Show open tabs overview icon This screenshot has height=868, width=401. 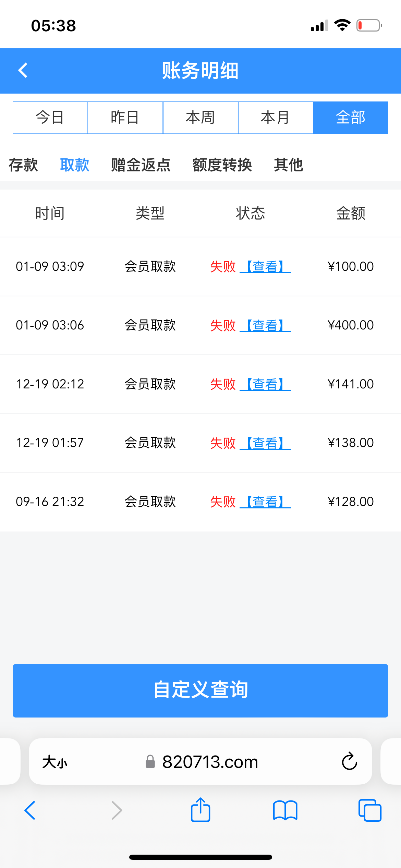tap(369, 810)
